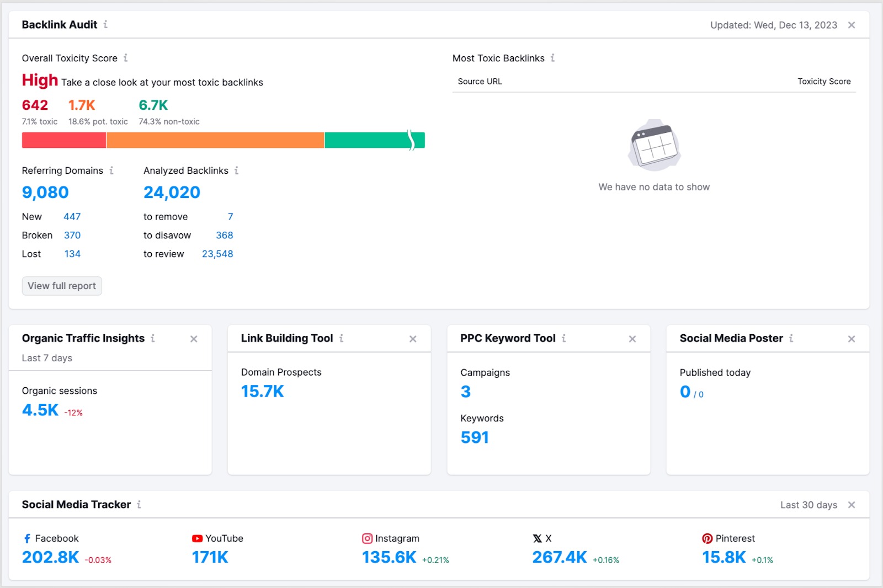Open the to remove value 7
This screenshot has width=883, height=588.
(230, 217)
